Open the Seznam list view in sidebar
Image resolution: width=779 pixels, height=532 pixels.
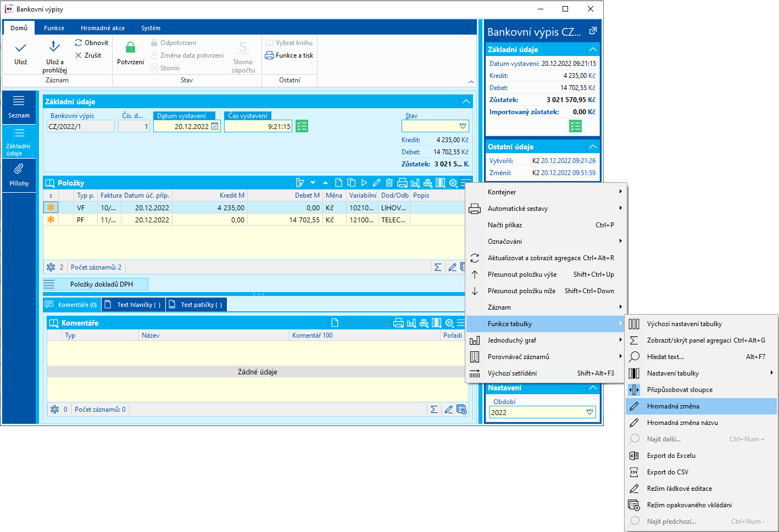pos(19,107)
